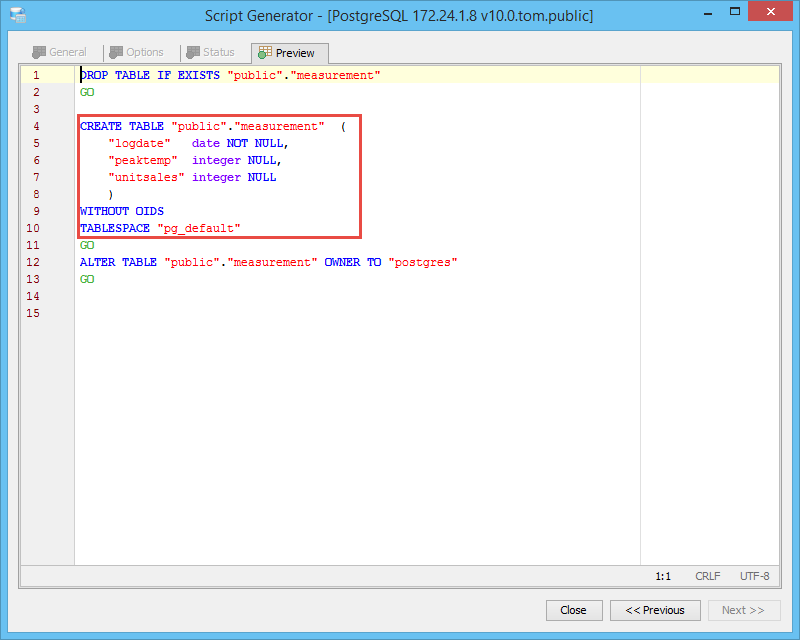800x640 pixels.
Task: Select the Preview tab
Action: coord(290,53)
